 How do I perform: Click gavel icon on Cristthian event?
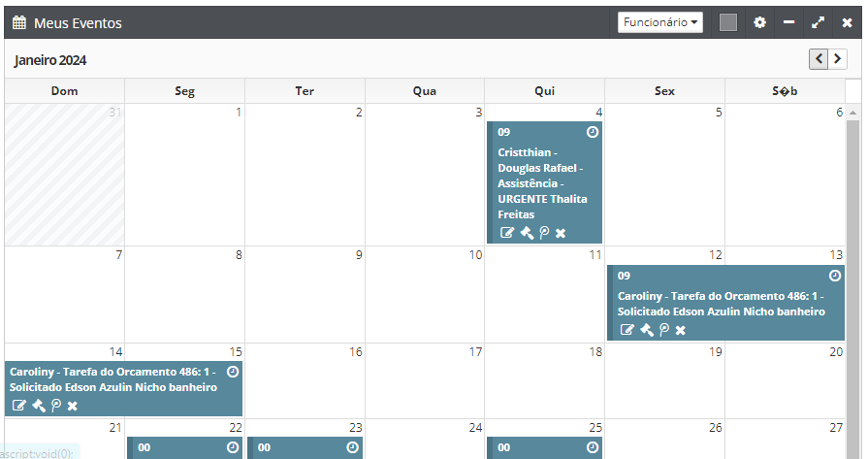click(527, 233)
